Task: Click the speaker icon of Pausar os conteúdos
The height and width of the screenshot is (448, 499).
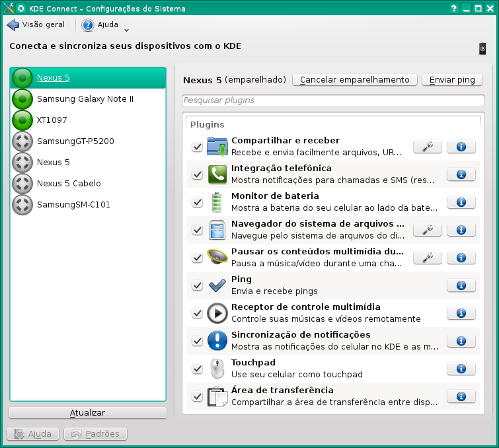Action: point(217,257)
